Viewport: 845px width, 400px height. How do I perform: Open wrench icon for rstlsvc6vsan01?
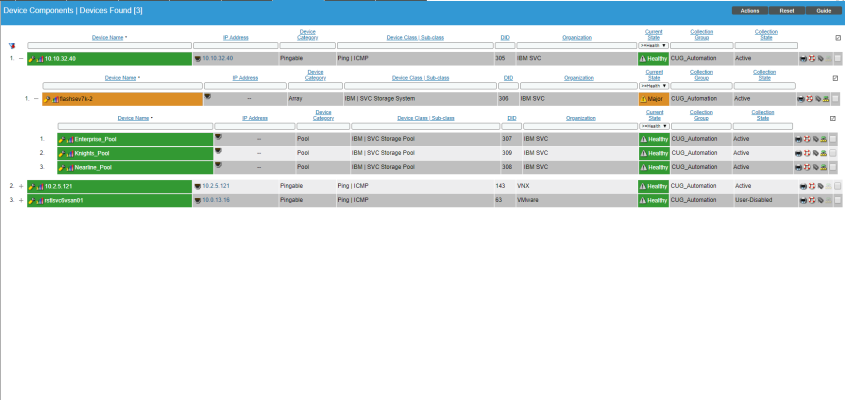point(32,201)
